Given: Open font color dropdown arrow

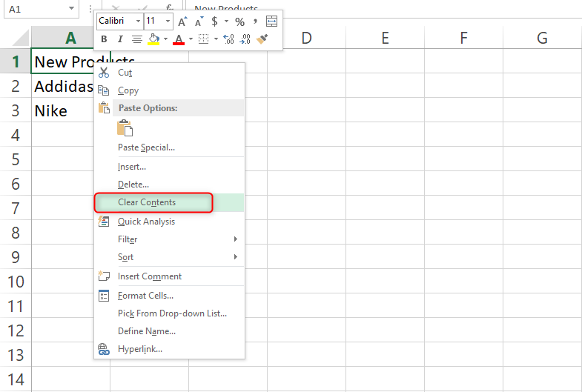Looking at the screenshot, I should [191, 39].
